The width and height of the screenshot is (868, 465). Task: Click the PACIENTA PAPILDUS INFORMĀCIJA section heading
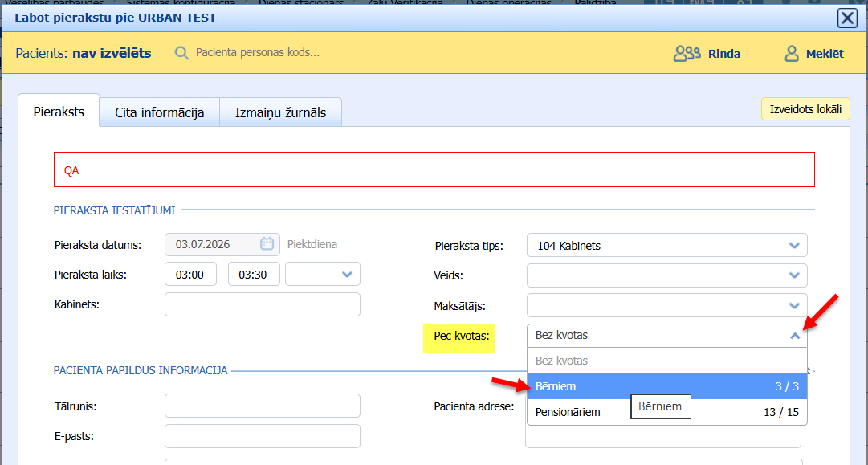(141, 370)
